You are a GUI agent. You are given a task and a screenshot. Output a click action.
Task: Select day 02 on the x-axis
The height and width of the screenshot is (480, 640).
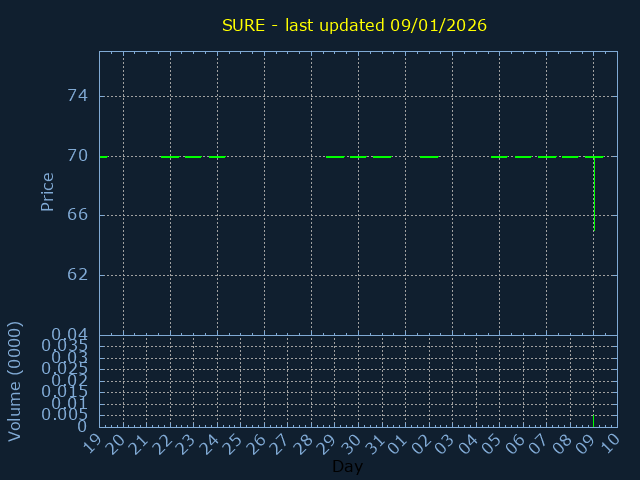point(423,443)
